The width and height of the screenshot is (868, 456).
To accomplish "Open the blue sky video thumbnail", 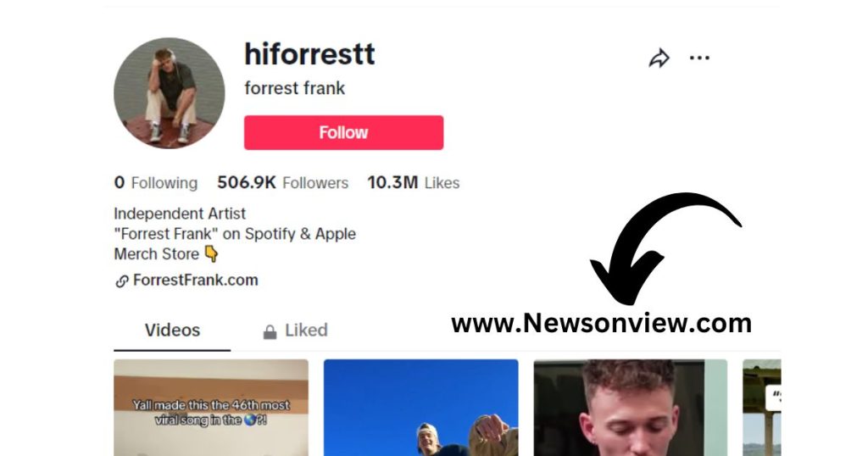I will (420, 408).
